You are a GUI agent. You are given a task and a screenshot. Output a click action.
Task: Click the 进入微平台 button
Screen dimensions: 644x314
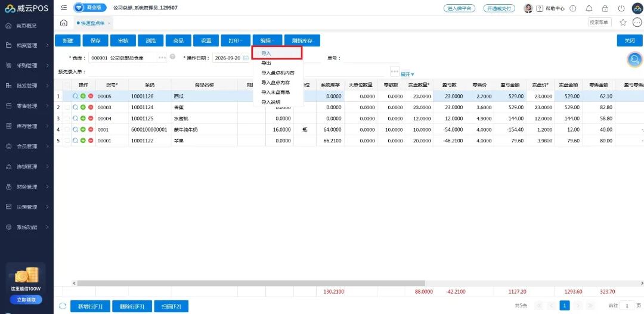(x=459, y=8)
